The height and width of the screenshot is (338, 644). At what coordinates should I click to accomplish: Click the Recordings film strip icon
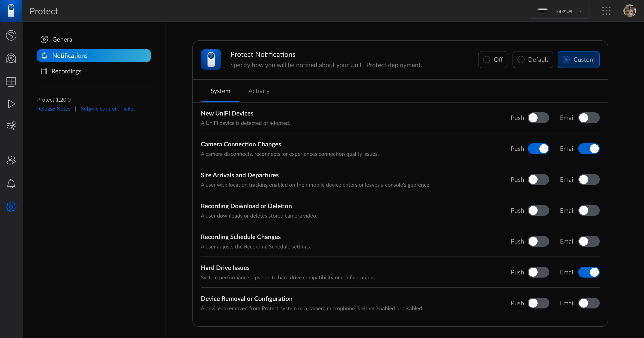(44, 71)
